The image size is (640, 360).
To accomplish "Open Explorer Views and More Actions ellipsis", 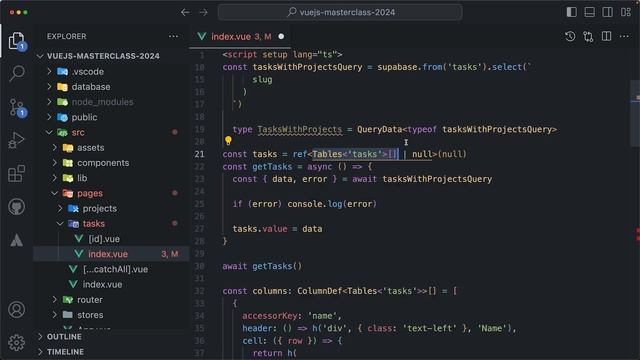I will [x=173, y=36].
